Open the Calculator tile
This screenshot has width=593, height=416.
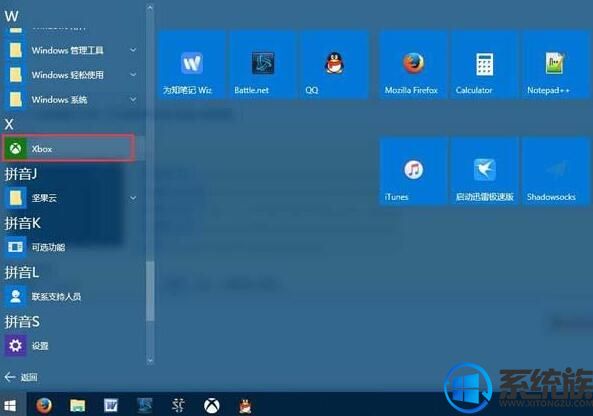[484, 65]
